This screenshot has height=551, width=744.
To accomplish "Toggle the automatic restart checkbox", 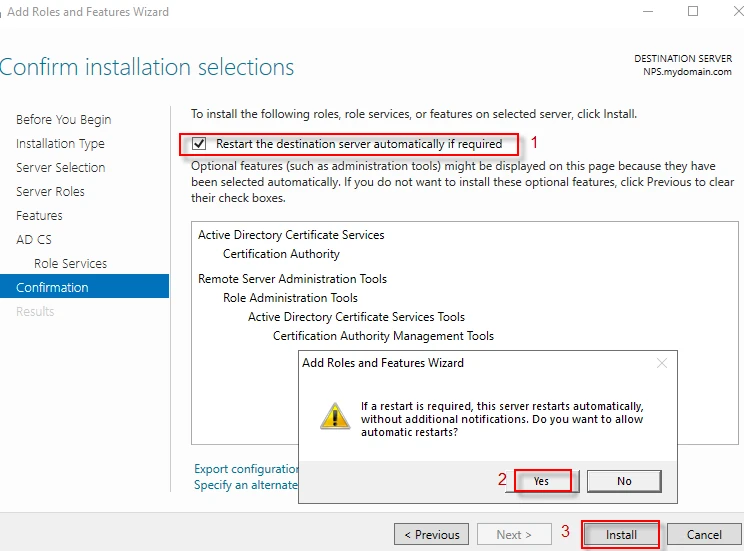I will 199,144.
